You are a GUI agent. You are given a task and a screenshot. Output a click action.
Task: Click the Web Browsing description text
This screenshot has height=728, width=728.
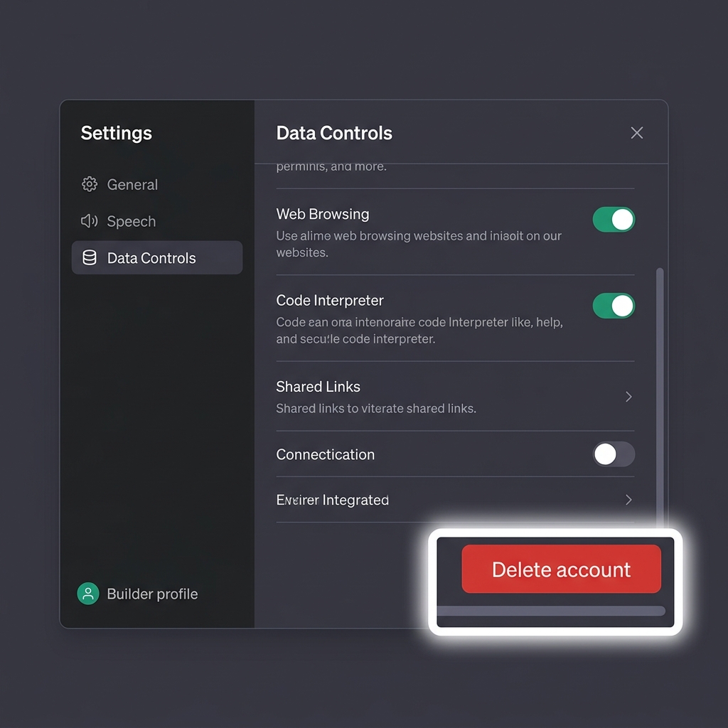[x=419, y=245]
